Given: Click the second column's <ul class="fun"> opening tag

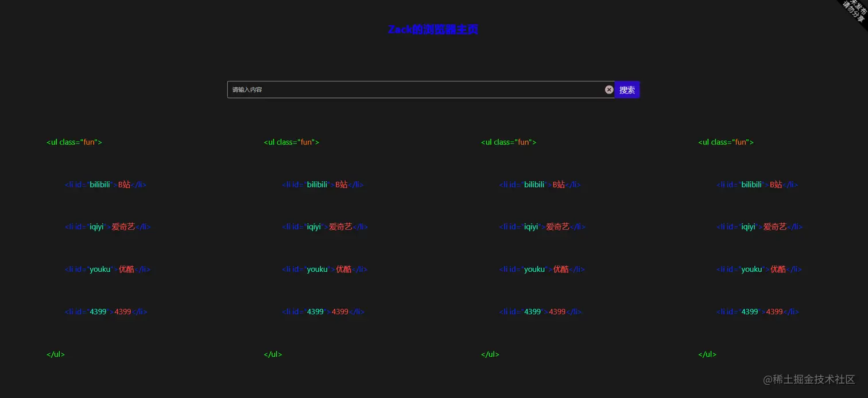Looking at the screenshot, I should coord(291,142).
